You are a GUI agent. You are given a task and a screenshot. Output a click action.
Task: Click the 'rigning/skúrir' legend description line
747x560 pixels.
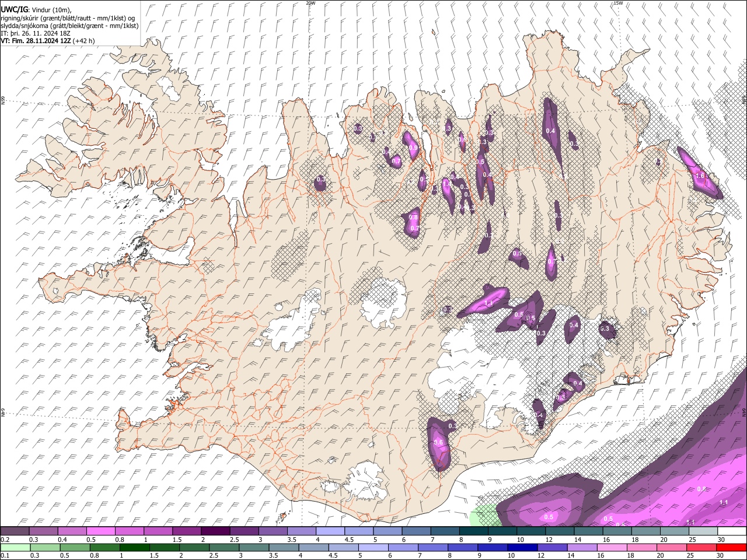(x=67, y=18)
